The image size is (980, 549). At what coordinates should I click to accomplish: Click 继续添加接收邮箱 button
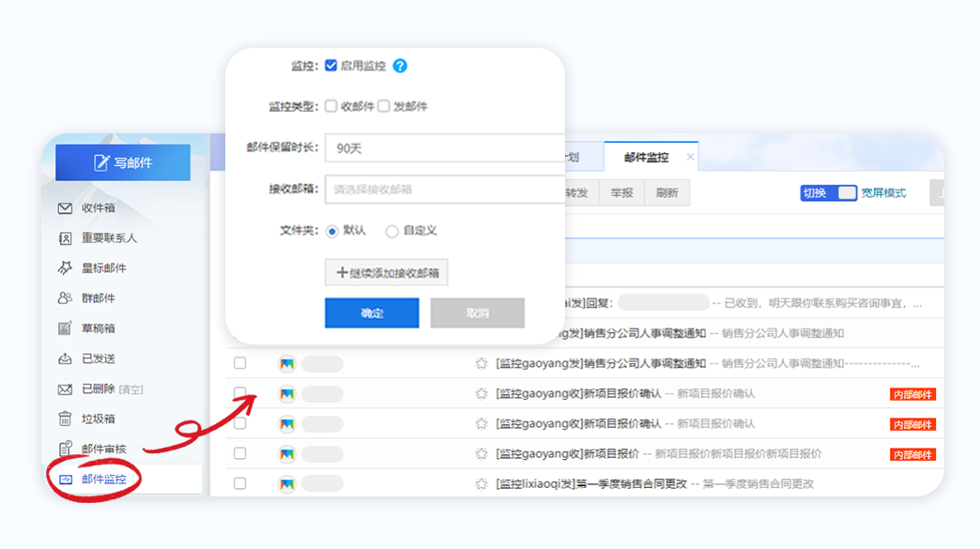(x=386, y=273)
